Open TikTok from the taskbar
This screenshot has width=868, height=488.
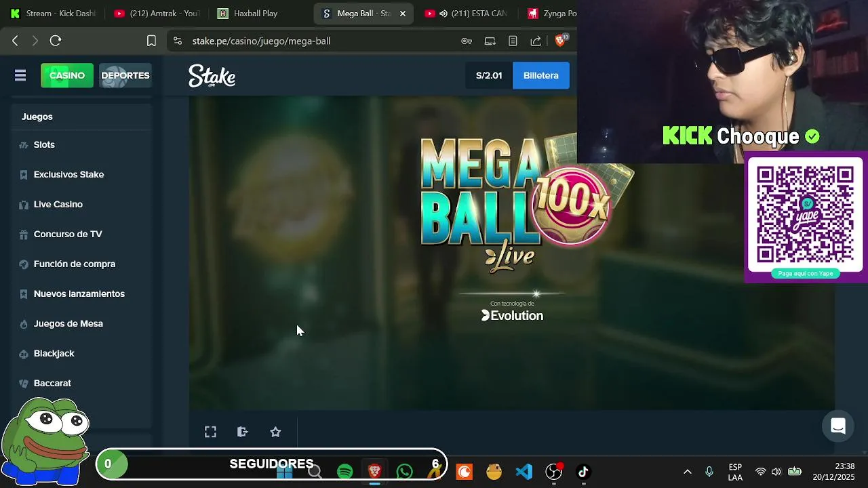pos(583,472)
